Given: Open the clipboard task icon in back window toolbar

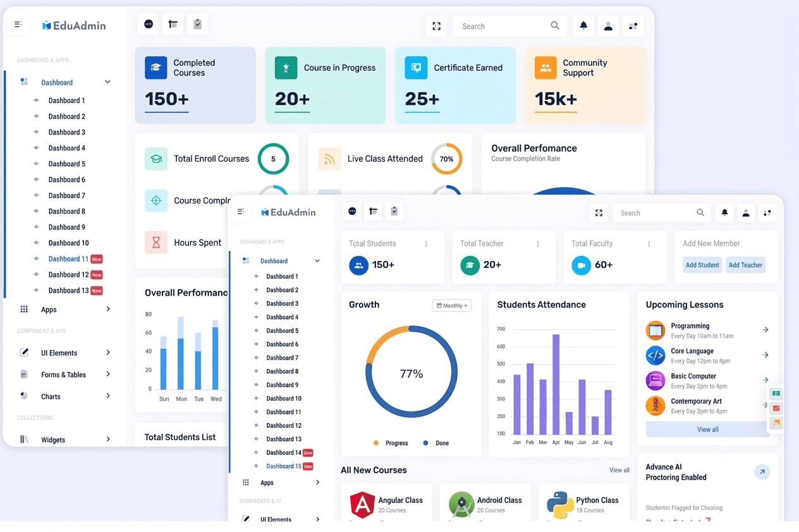Looking at the screenshot, I should (x=198, y=24).
